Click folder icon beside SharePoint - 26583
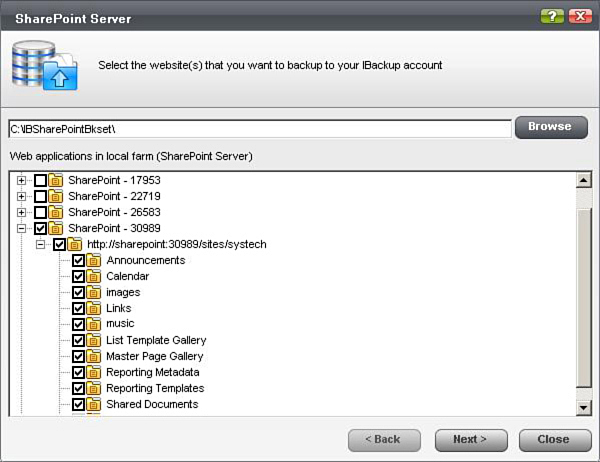 56,212
